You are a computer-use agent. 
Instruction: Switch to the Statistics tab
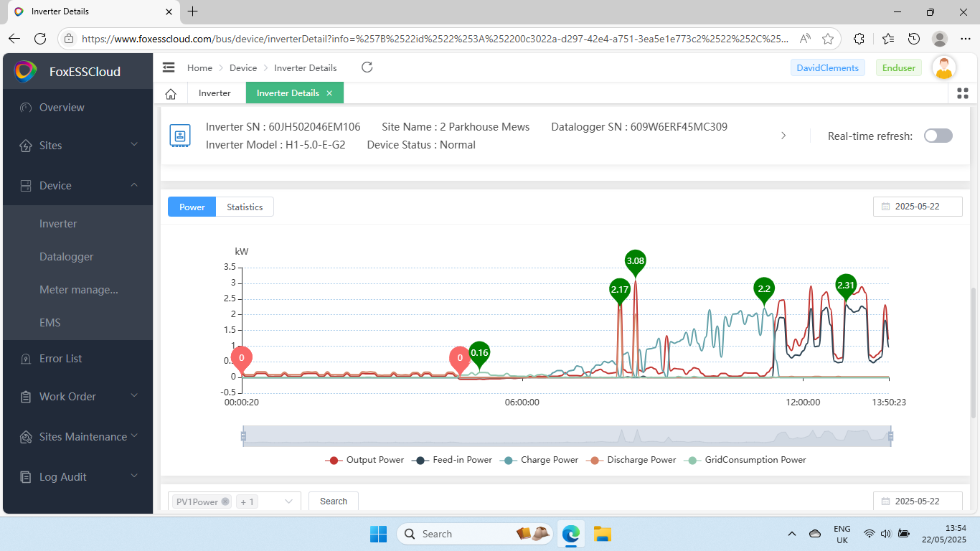(x=245, y=207)
